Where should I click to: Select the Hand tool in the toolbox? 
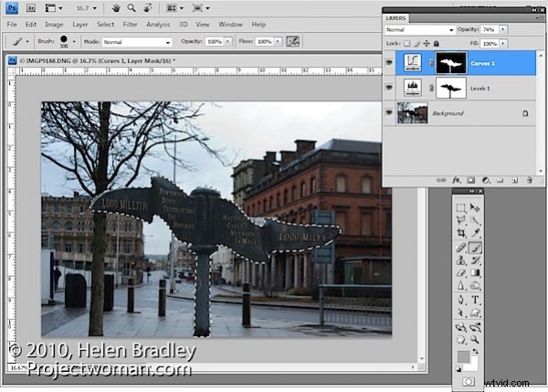[x=461, y=340]
